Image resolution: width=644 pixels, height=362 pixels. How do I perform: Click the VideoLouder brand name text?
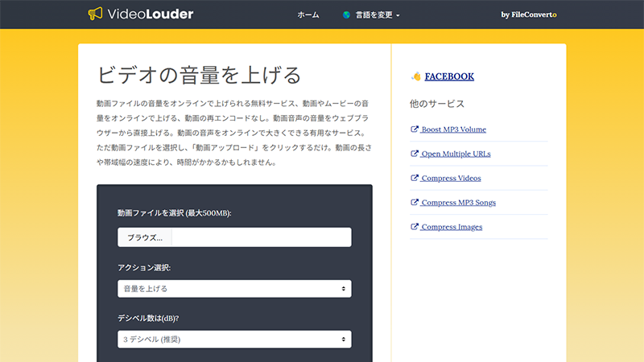coord(151,14)
